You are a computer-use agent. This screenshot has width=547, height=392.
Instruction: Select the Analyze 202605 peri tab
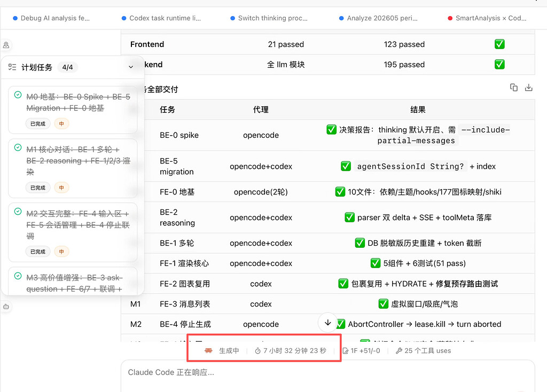pos(379,18)
